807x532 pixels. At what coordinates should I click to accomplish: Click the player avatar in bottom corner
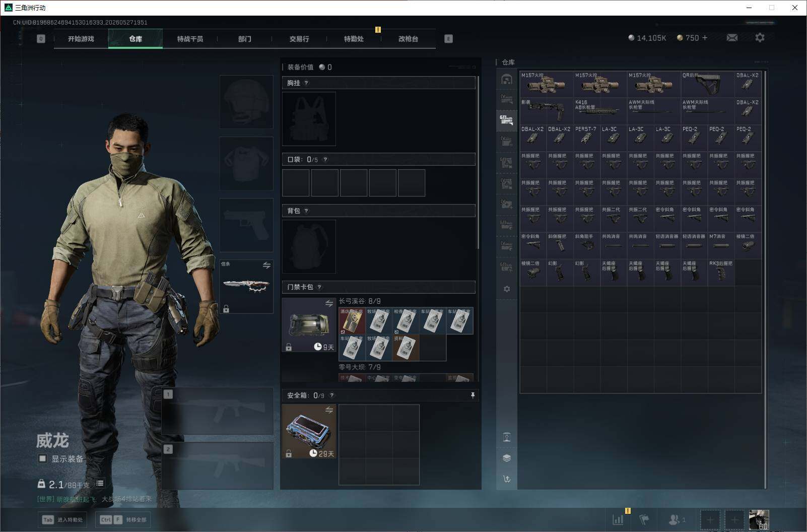click(x=759, y=520)
